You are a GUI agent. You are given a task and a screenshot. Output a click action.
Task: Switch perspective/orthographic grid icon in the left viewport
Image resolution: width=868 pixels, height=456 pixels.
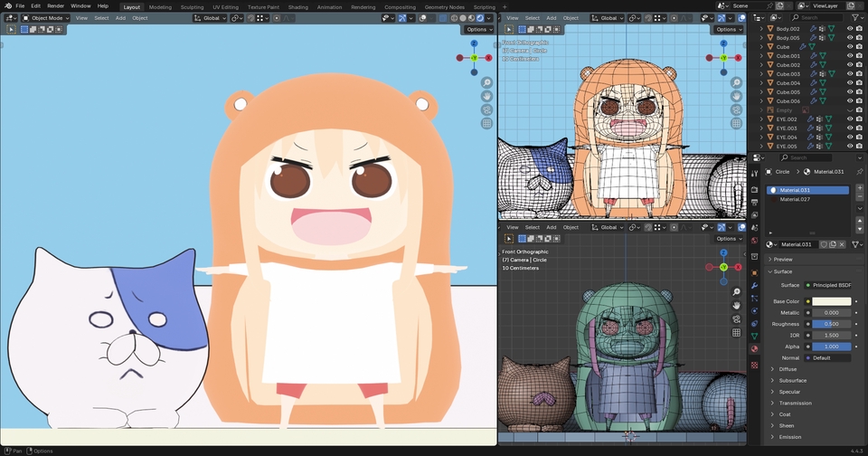point(486,123)
